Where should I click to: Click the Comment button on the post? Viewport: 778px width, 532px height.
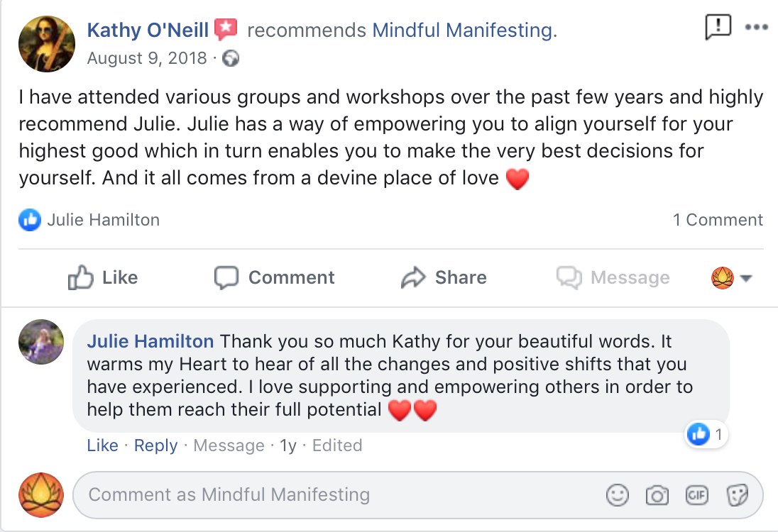coord(275,277)
